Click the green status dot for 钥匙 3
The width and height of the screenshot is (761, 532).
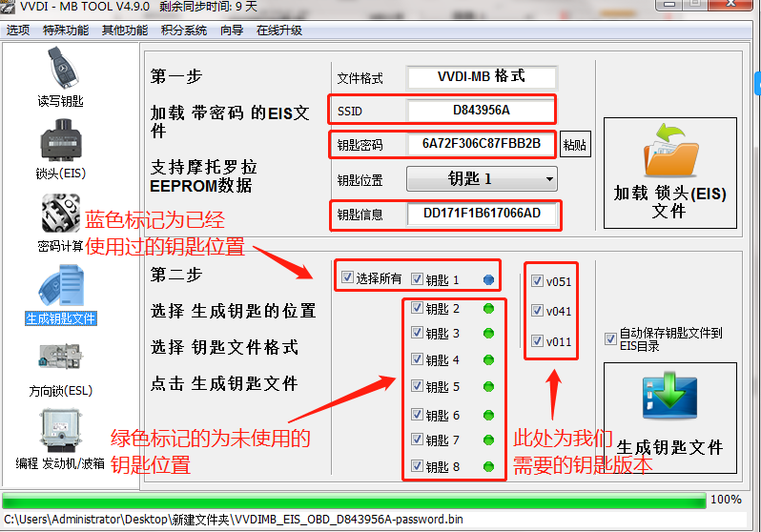point(488,334)
